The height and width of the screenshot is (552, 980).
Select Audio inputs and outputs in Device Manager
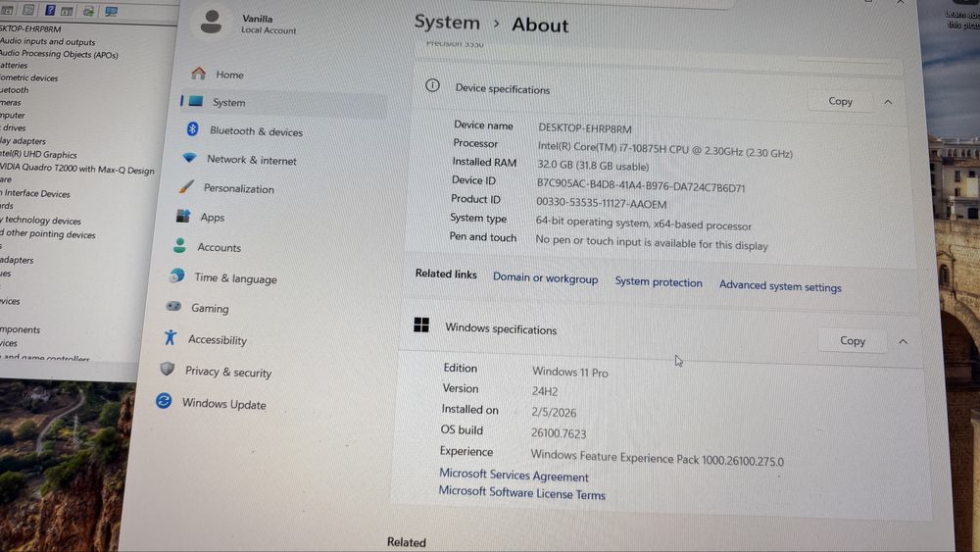click(x=47, y=42)
